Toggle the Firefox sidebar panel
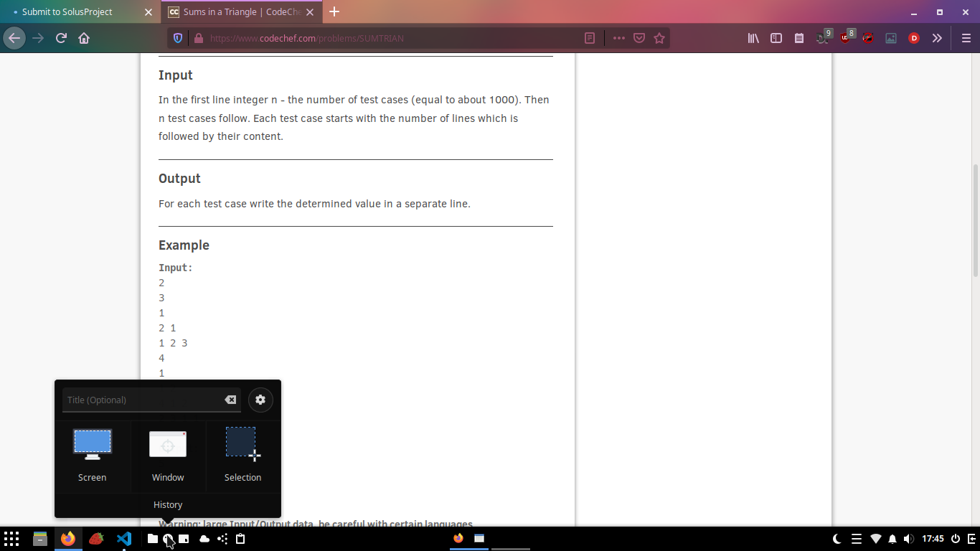 776,38
